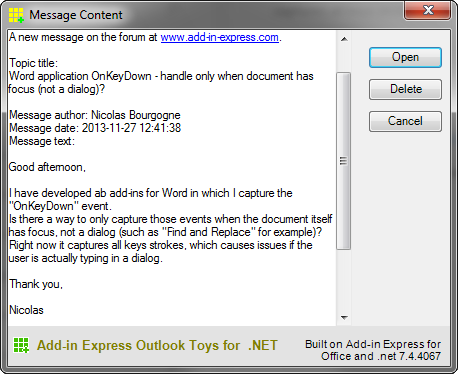
Task: Click the 'Topic title:' line
Action: 33,63
